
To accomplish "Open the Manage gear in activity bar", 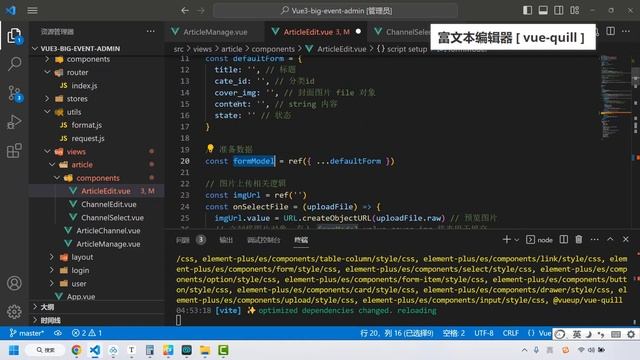I will click(x=14, y=311).
